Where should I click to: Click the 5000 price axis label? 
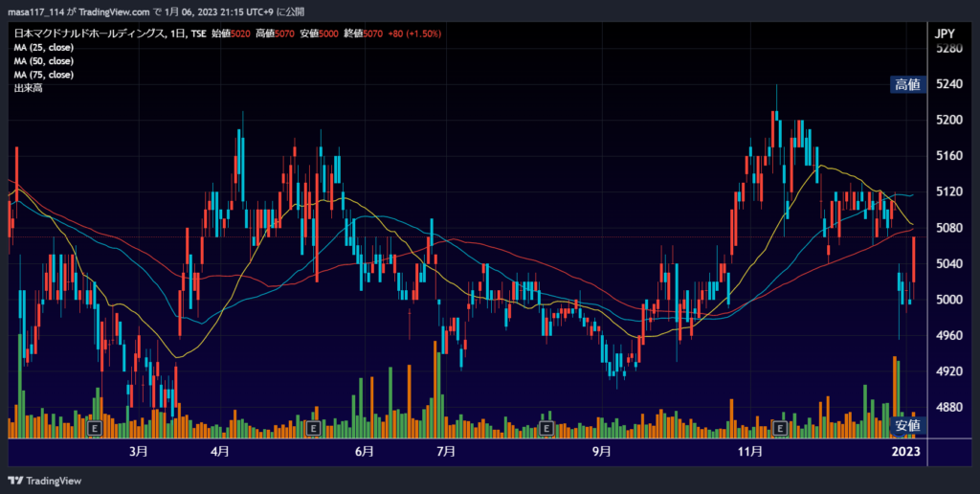[x=949, y=300]
